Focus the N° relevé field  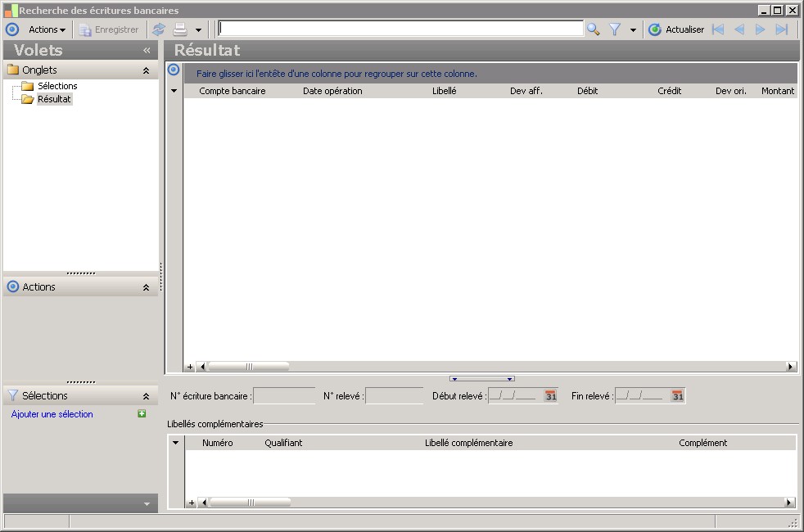point(395,395)
